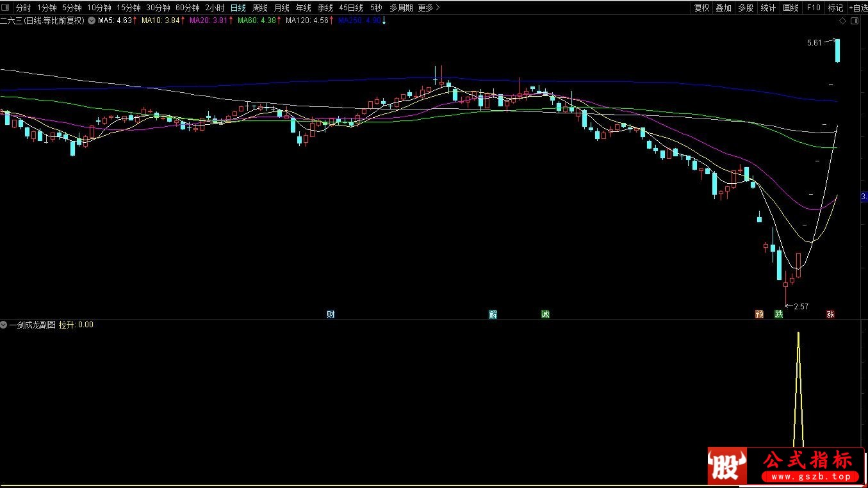Click the 跌 info marker
Viewport: 868px width, 488px height.
778,314
